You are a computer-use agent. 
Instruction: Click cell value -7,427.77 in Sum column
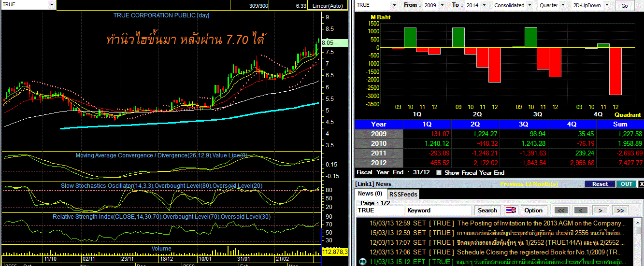(x=629, y=163)
